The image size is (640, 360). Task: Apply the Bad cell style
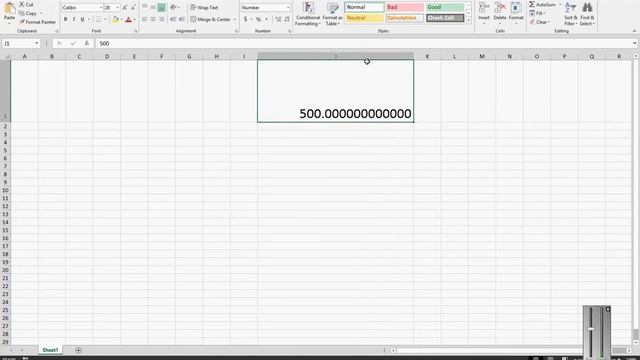404,7
